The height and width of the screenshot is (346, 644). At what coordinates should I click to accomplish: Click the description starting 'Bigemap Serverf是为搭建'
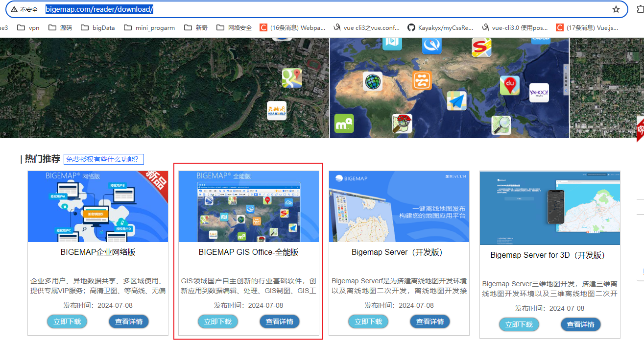pos(399,286)
